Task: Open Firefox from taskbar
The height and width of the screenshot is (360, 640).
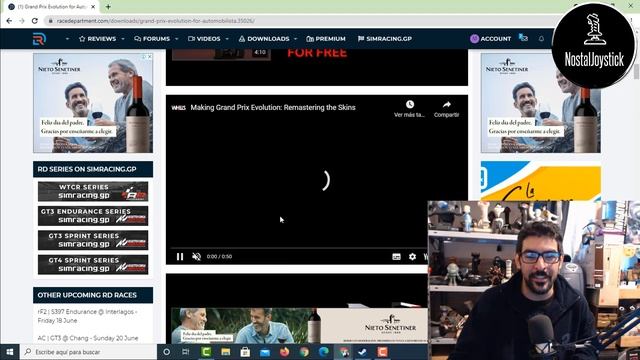Action: 284,352
